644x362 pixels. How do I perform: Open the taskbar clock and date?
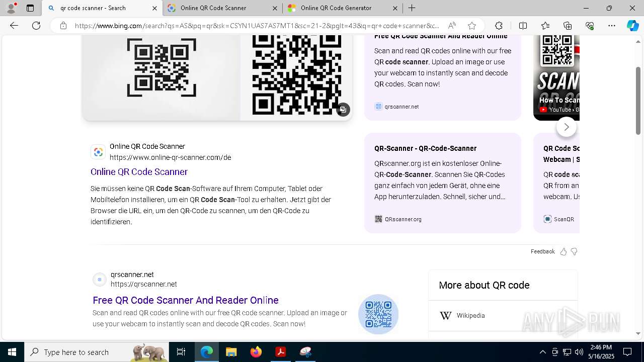601,352
